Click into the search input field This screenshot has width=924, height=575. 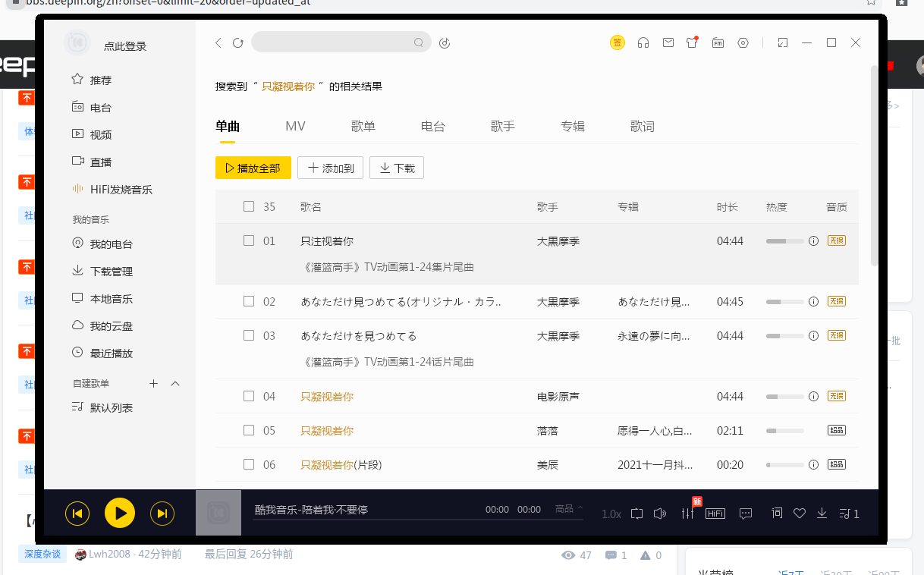tap(334, 42)
